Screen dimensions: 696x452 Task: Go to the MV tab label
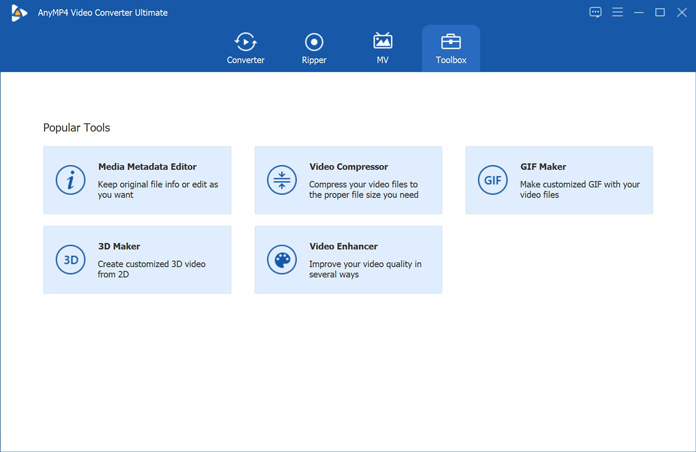[382, 60]
